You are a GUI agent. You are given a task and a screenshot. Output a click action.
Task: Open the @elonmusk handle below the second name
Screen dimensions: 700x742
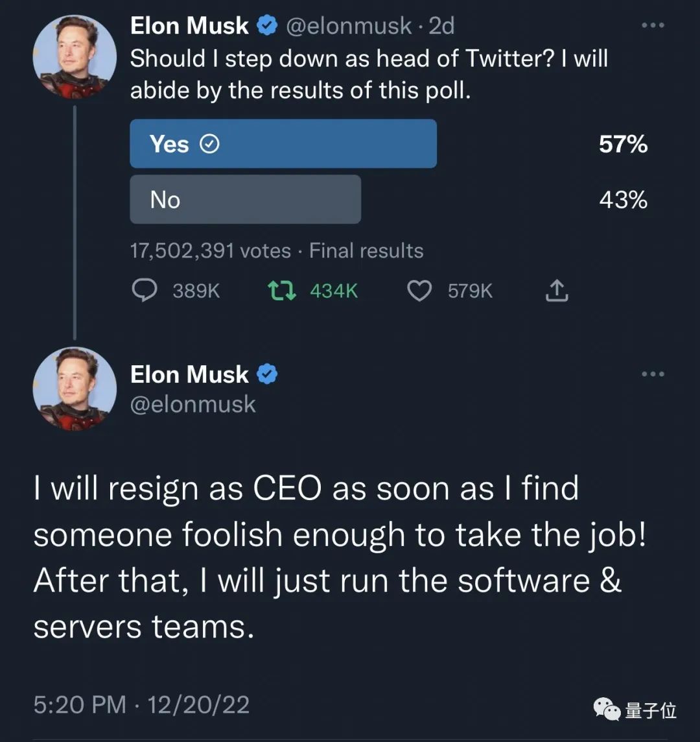pyautogui.click(x=193, y=404)
